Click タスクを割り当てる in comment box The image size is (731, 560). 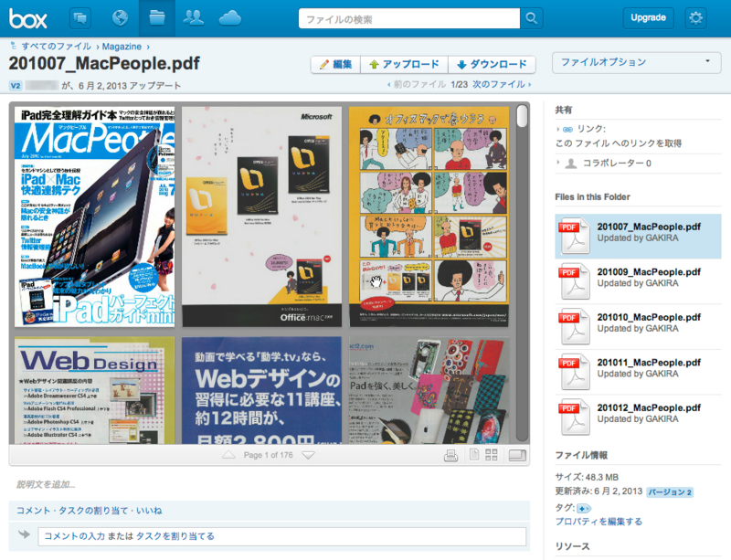coord(175,536)
